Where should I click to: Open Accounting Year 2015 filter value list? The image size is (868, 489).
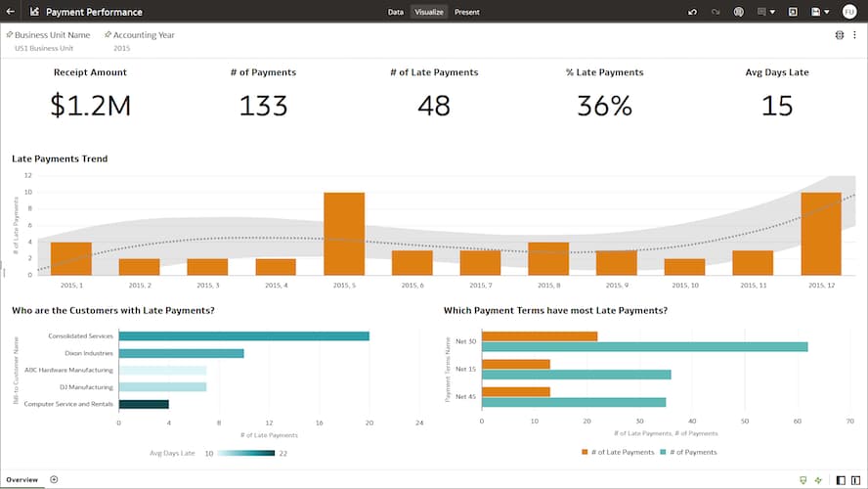coord(121,47)
